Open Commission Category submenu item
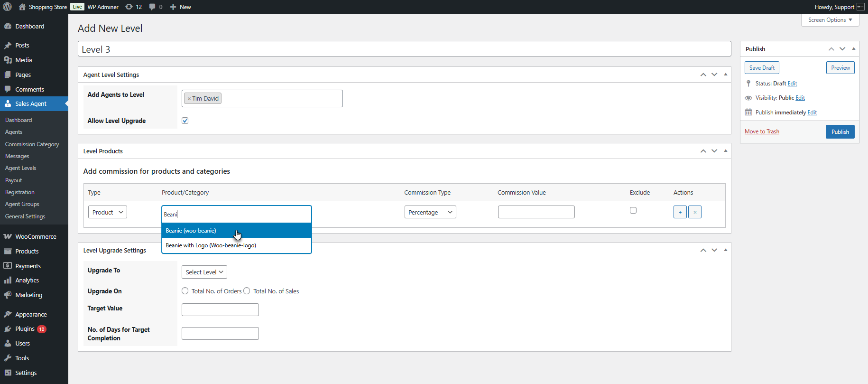 point(32,144)
